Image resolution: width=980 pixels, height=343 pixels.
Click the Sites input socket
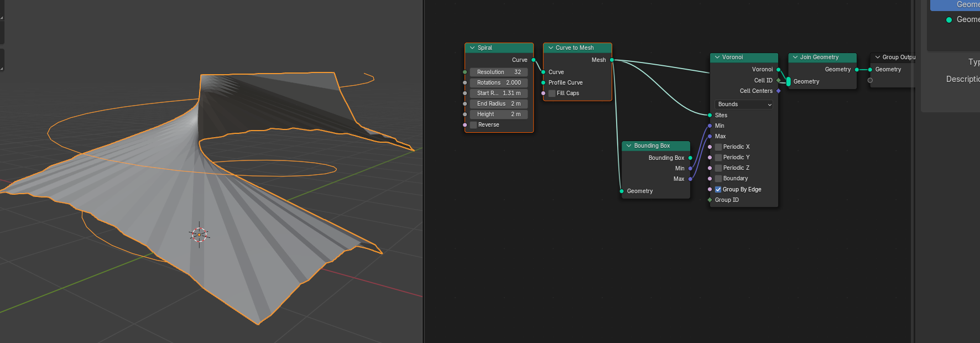click(710, 116)
